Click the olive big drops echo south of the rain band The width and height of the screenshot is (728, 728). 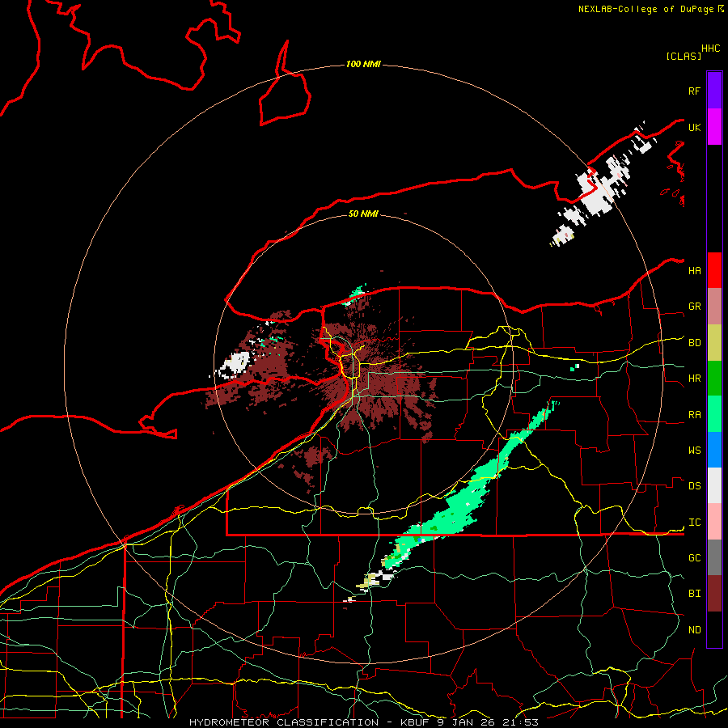coord(370,580)
